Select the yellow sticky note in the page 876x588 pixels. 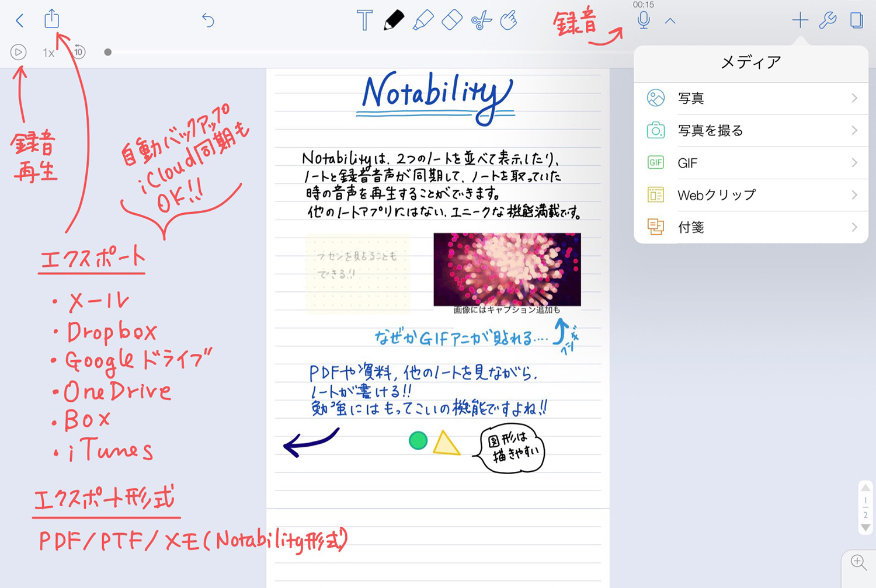pyautogui.click(x=357, y=274)
